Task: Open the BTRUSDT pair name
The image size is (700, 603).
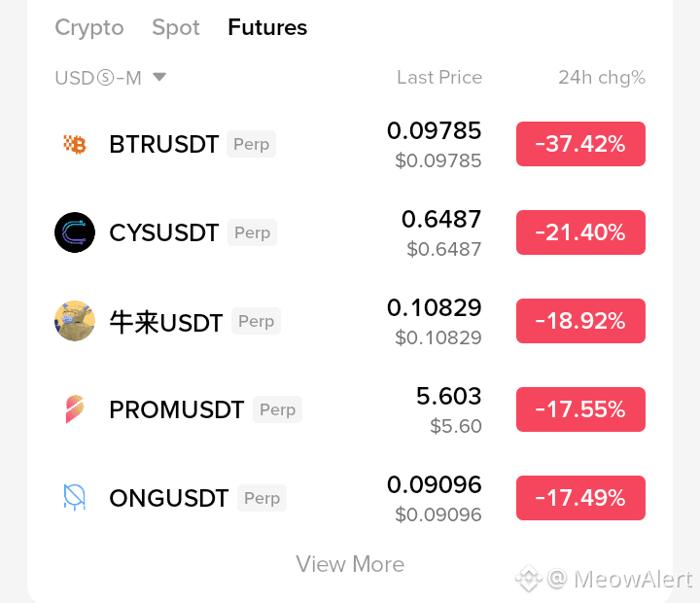Action: point(164,144)
